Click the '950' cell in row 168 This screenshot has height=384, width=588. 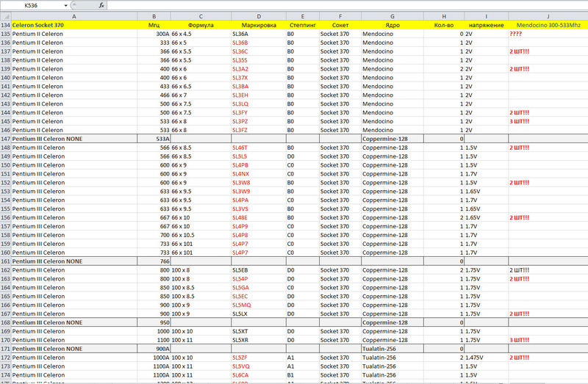click(x=154, y=322)
